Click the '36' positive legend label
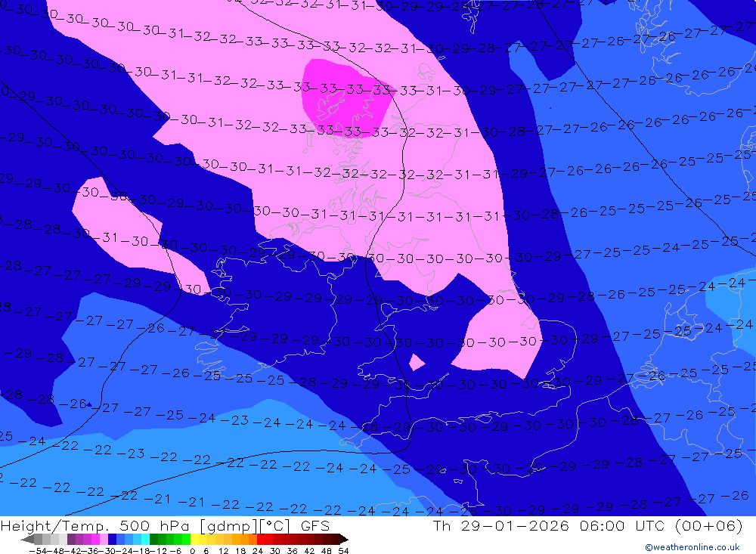The image size is (756, 554). [292, 551]
